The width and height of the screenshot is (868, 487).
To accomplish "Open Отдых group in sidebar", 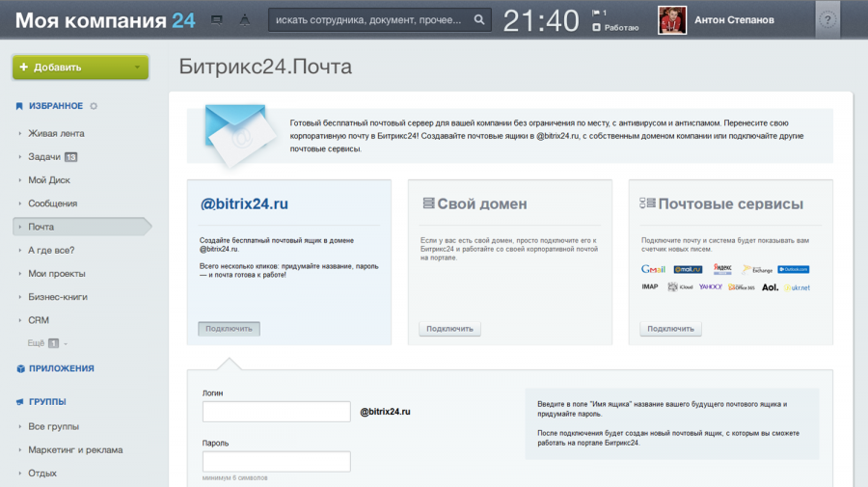I will pyautogui.click(x=42, y=473).
